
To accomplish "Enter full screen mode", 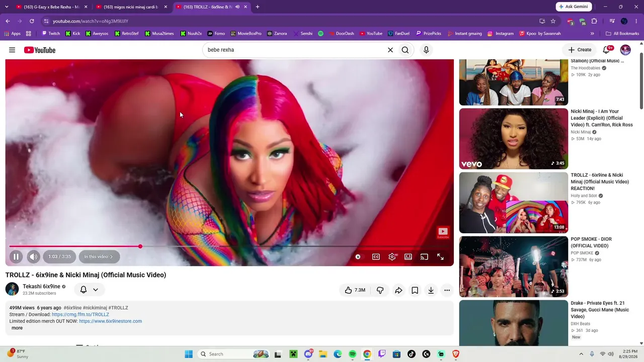I will click(x=440, y=257).
